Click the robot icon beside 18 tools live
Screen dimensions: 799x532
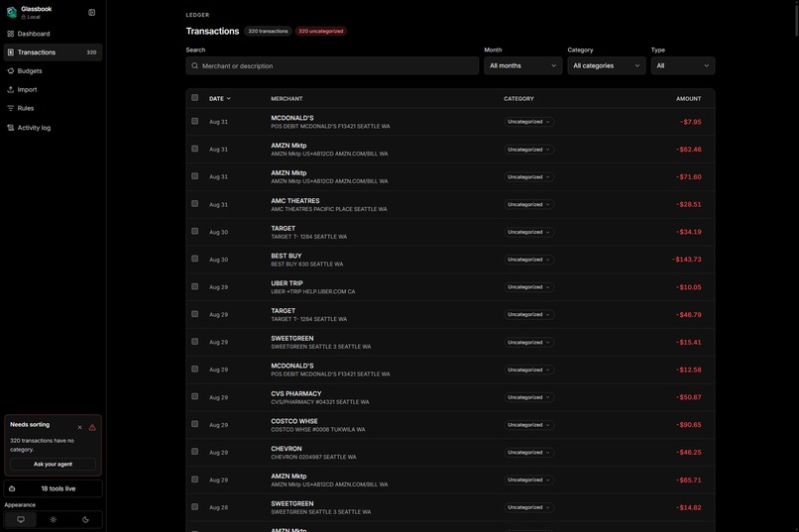coord(12,488)
